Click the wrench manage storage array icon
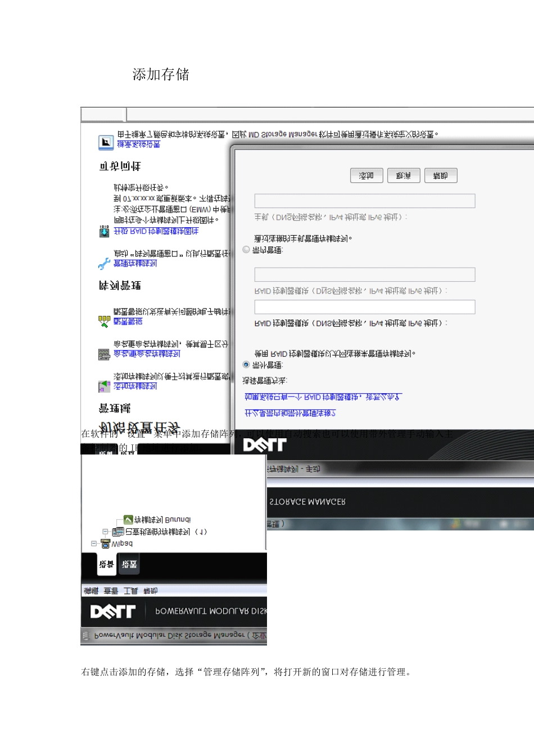The height and width of the screenshot is (756, 534). click(105, 263)
